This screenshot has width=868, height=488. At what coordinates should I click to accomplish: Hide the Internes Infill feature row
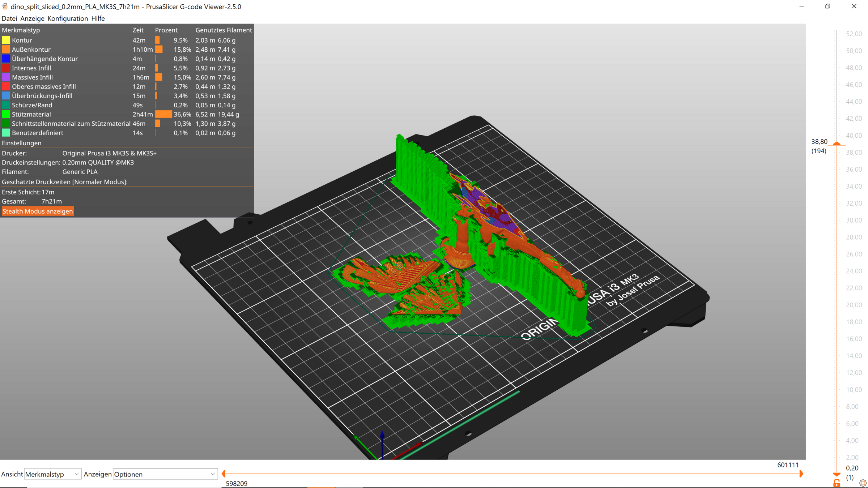(x=127, y=68)
